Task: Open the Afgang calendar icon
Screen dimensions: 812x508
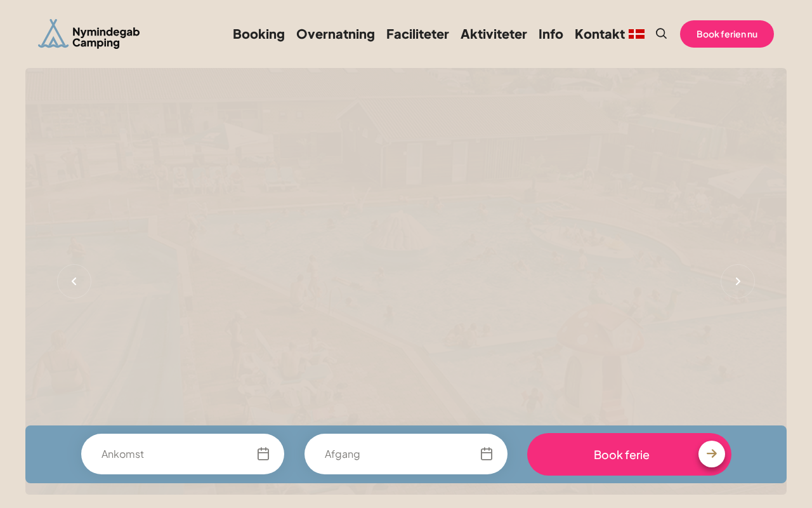Action: (487, 454)
